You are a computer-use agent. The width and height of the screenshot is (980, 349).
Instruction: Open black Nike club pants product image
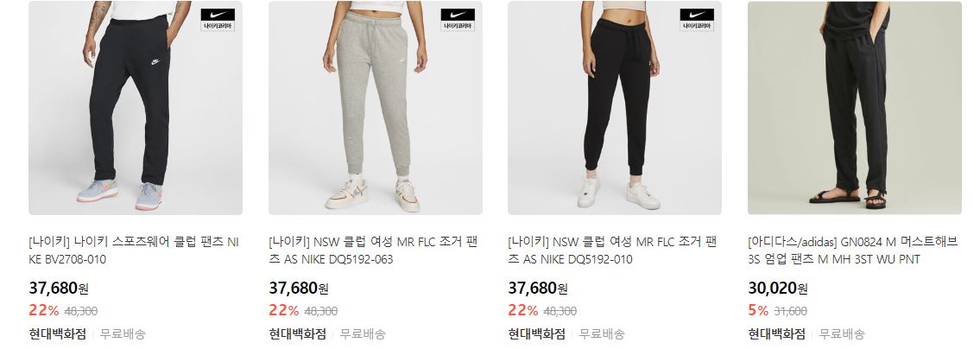[x=136, y=108]
